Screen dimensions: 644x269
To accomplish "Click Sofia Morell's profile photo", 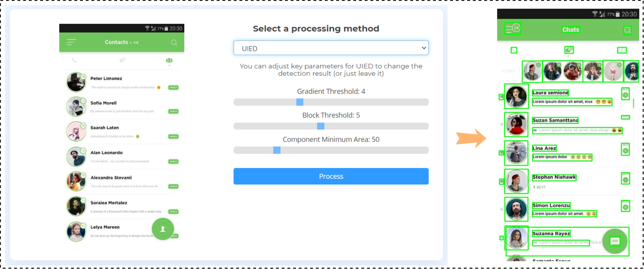I will click(76, 107).
